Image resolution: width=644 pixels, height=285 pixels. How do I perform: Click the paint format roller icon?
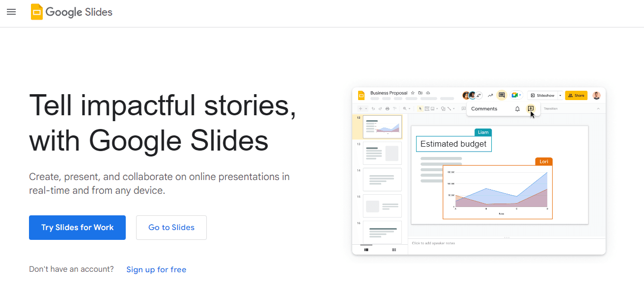394,108
